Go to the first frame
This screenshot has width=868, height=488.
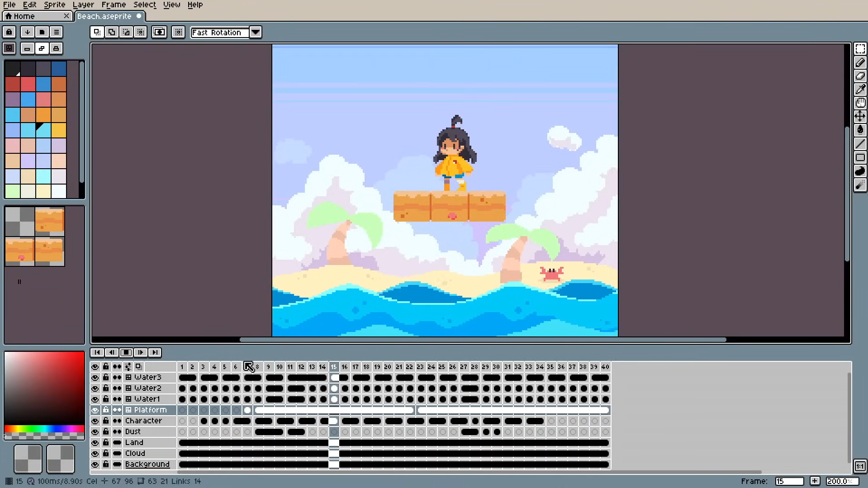(x=97, y=352)
